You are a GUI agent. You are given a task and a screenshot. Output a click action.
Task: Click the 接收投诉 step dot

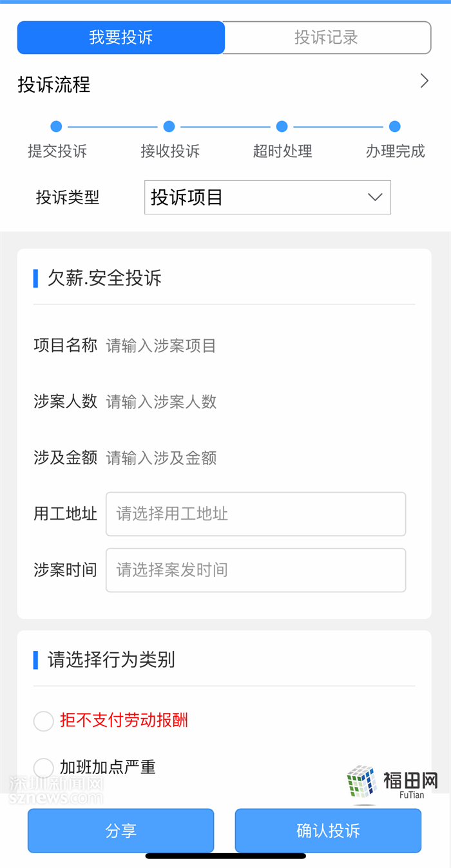point(169,126)
